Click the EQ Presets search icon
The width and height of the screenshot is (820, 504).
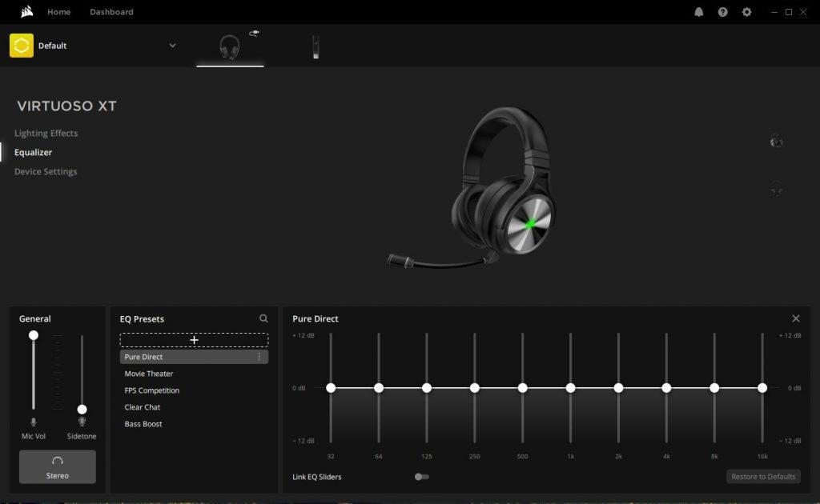pos(263,318)
